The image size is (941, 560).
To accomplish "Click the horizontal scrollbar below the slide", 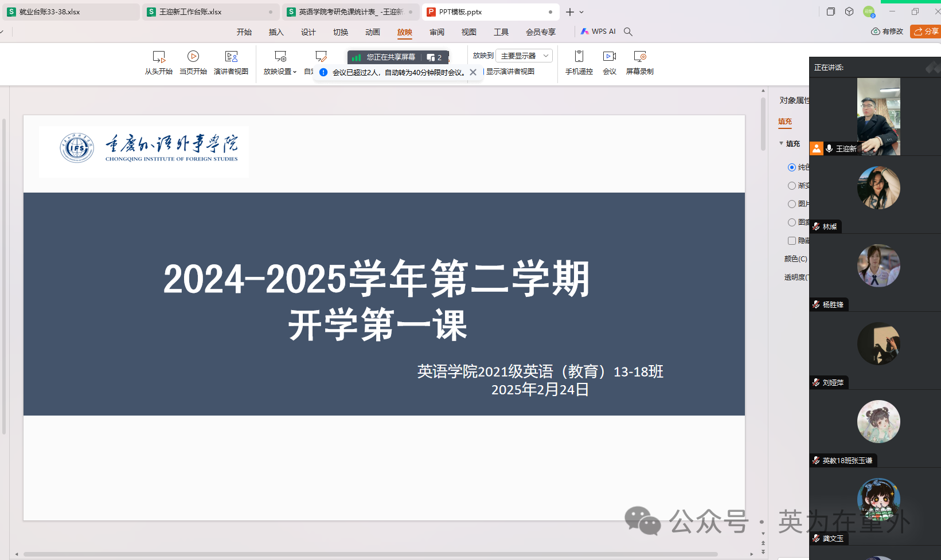I will tap(370, 554).
